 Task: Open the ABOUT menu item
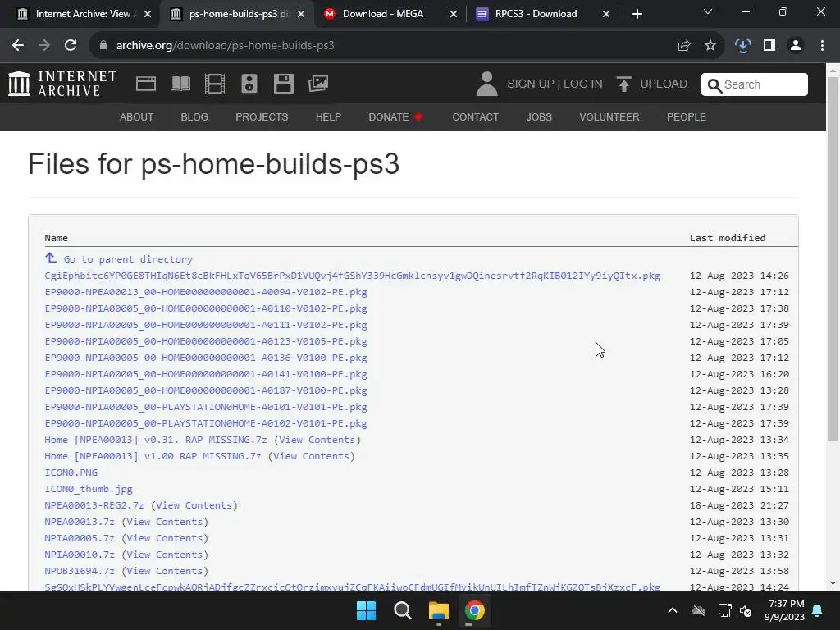[x=137, y=116]
